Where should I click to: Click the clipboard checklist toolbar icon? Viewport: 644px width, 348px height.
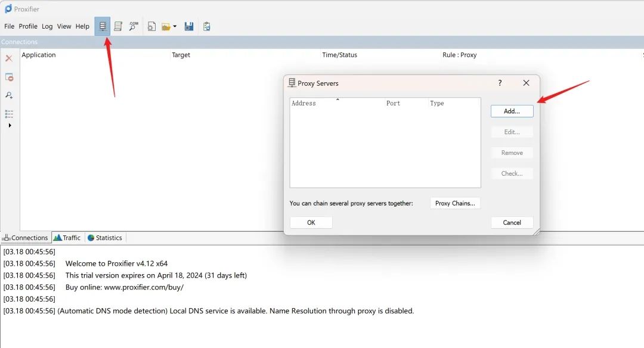(x=206, y=27)
